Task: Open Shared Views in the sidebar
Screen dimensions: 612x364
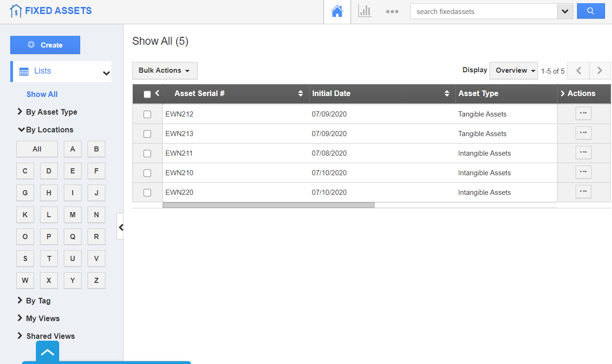Action: pyautogui.click(x=50, y=336)
